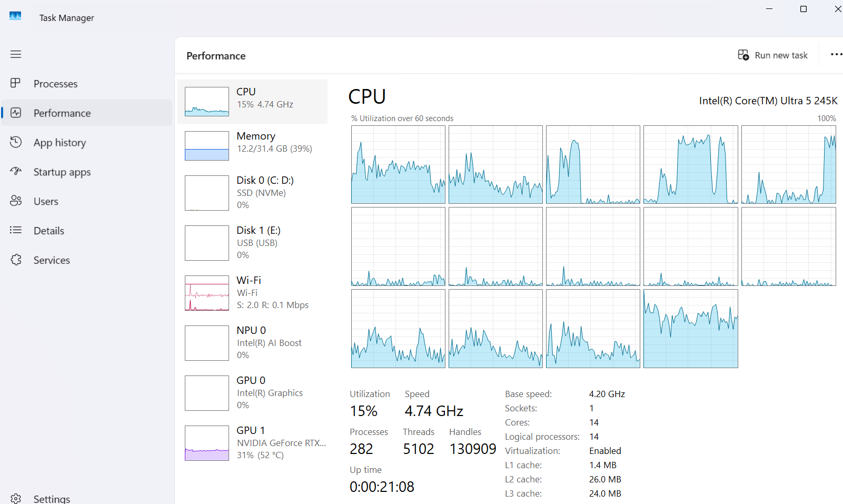Select the Performance tab in sidebar
The height and width of the screenshot is (504, 843).
pos(86,113)
